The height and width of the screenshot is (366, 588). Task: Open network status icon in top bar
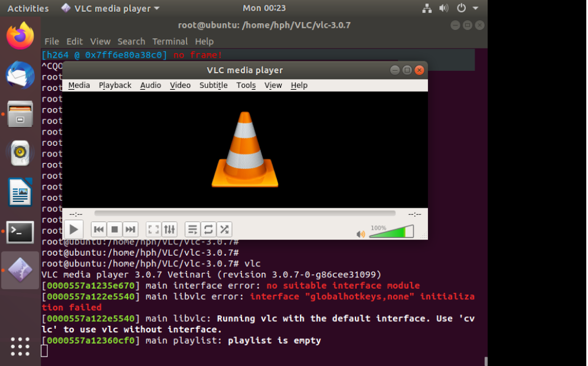[427, 8]
